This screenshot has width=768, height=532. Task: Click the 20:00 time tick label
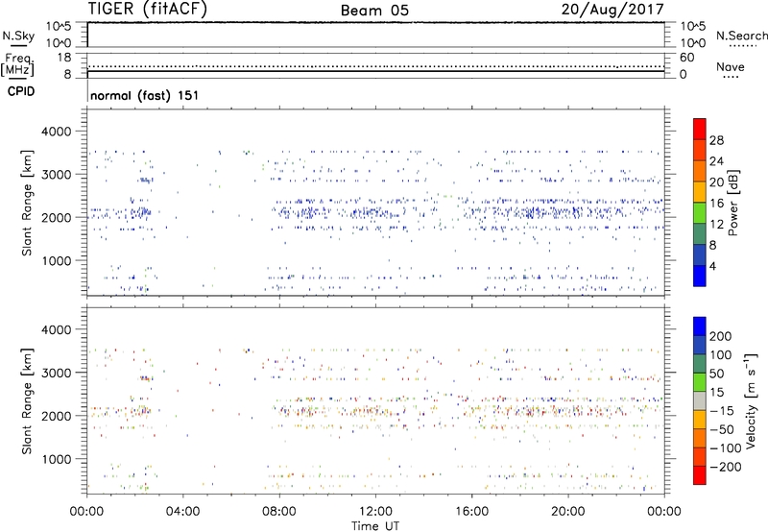568,512
